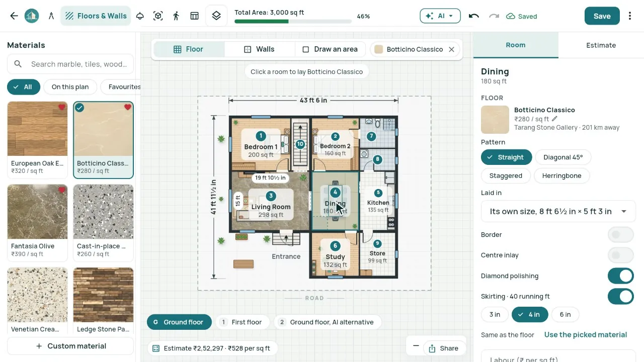Turn on the Centre inlay switch

point(620,255)
